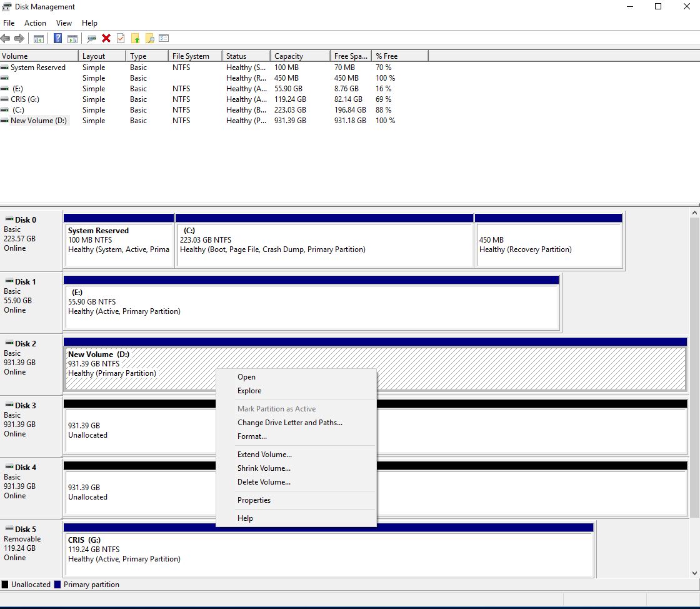Open Properties from the context menu
700x609 pixels.
coord(296,500)
